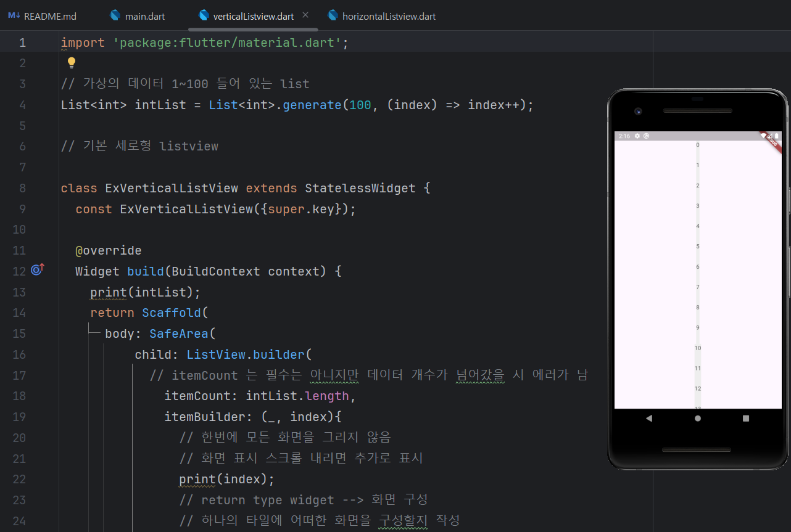This screenshot has height=532, width=791.
Task: Click the generate method call on line 4
Action: click(312, 105)
